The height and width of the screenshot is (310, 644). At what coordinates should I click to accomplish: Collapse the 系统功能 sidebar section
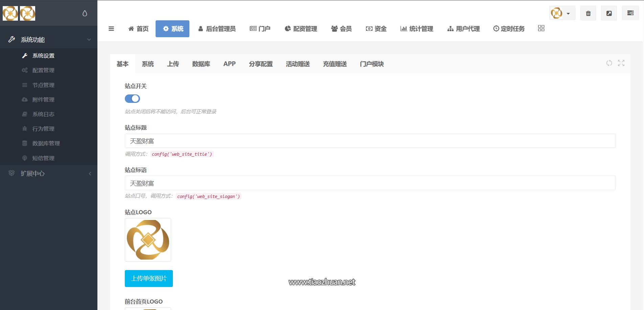89,39
